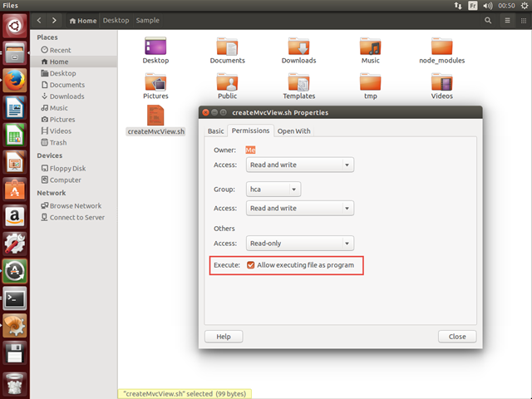Switch to Basic tab
Image resolution: width=532 pixels, height=399 pixels.
pos(216,131)
